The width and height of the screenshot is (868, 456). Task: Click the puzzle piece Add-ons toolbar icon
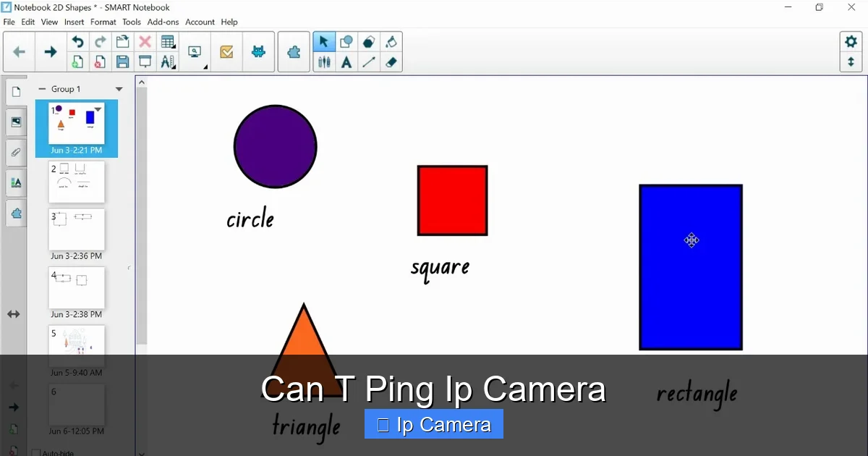[x=294, y=52]
